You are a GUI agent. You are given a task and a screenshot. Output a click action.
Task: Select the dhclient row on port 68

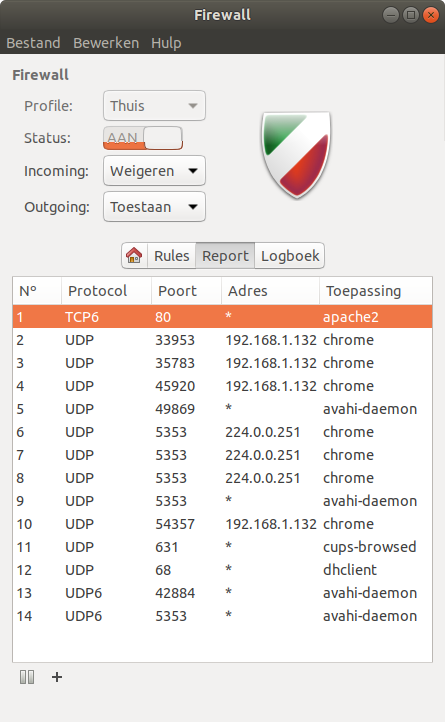point(222,570)
